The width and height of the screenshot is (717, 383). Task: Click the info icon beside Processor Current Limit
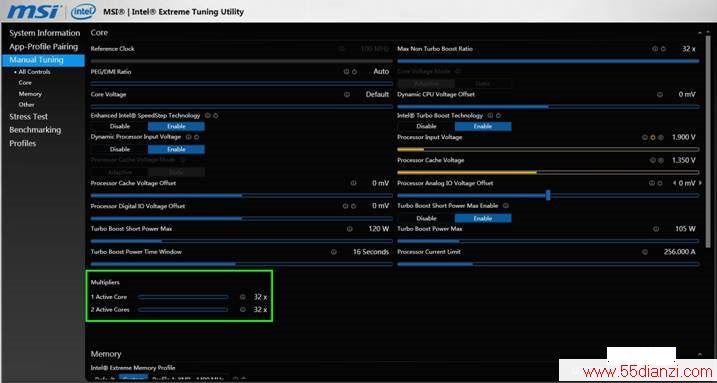[645, 252]
